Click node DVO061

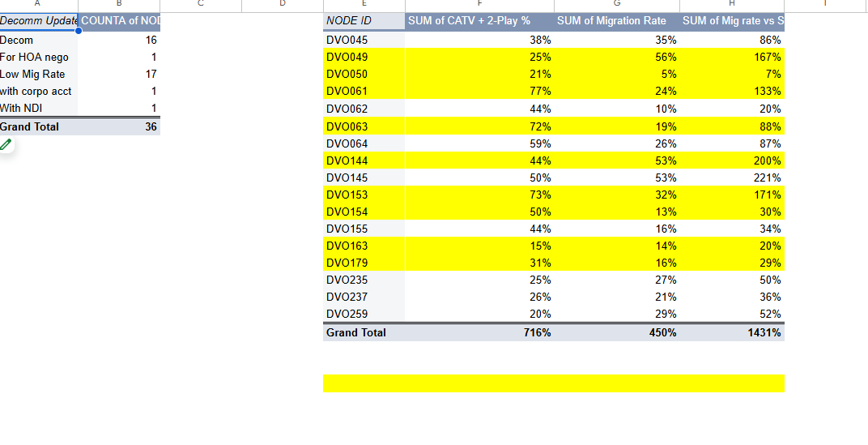(x=347, y=92)
